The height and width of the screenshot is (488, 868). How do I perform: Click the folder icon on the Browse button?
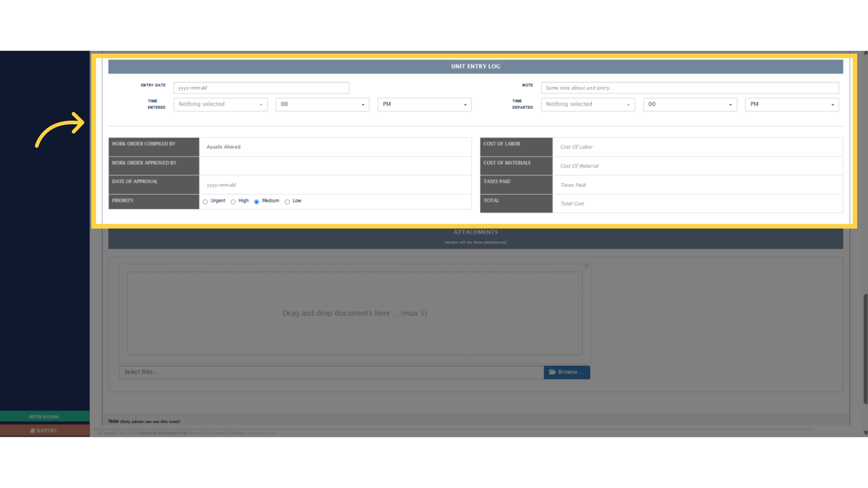553,372
